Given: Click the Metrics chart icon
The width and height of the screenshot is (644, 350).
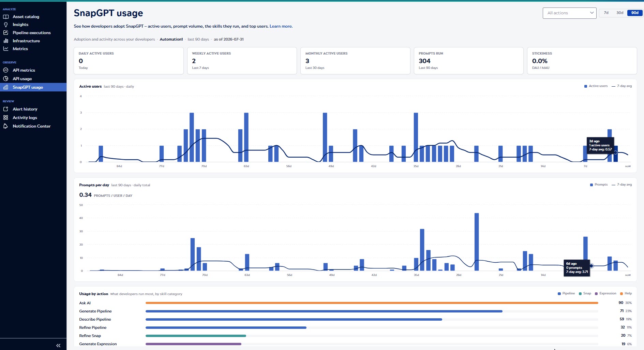Looking at the screenshot, I should [x=6, y=49].
